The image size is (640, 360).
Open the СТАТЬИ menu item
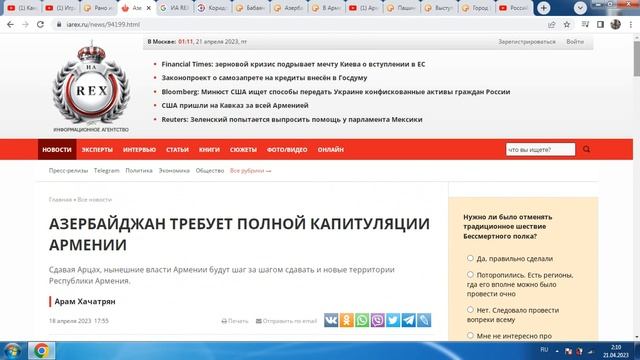pos(177,150)
